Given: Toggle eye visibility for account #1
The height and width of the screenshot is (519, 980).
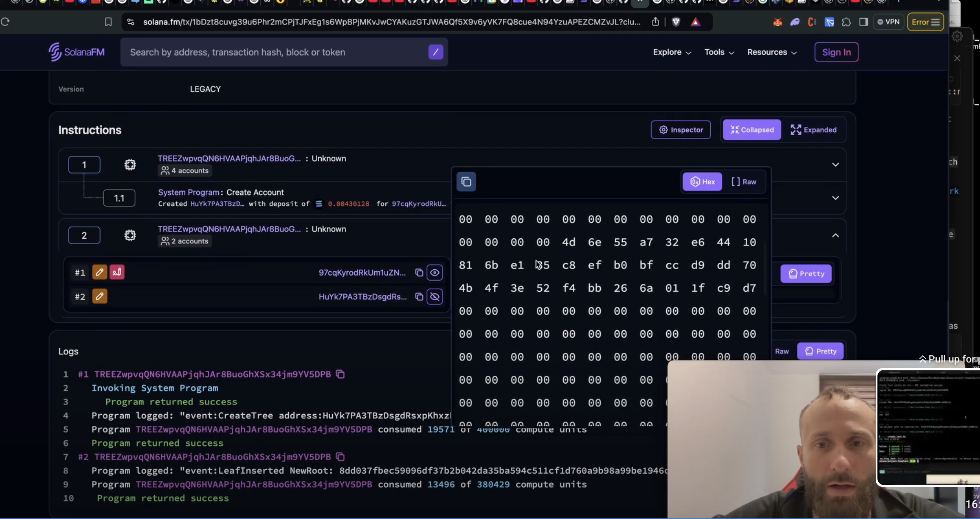Looking at the screenshot, I should pyautogui.click(x=435, y=273).
